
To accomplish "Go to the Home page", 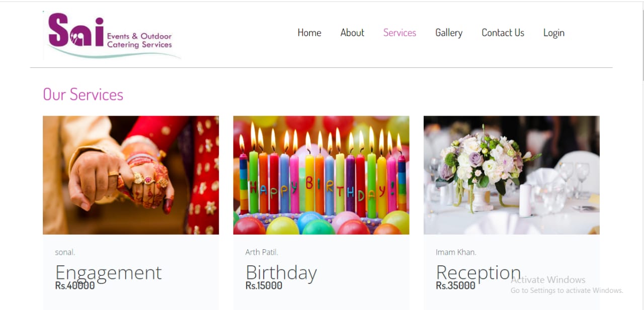I will click(x=309, y=33).
